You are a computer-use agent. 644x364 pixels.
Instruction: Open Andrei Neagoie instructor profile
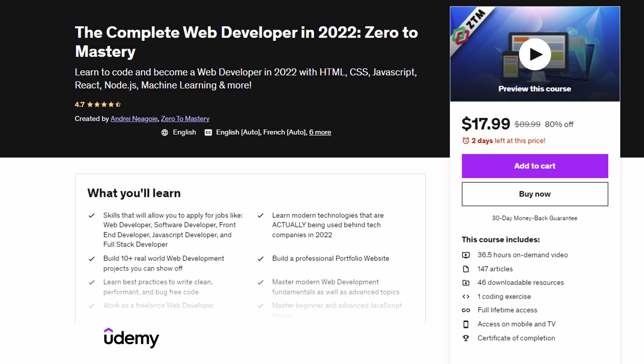[x=134, y=119]
